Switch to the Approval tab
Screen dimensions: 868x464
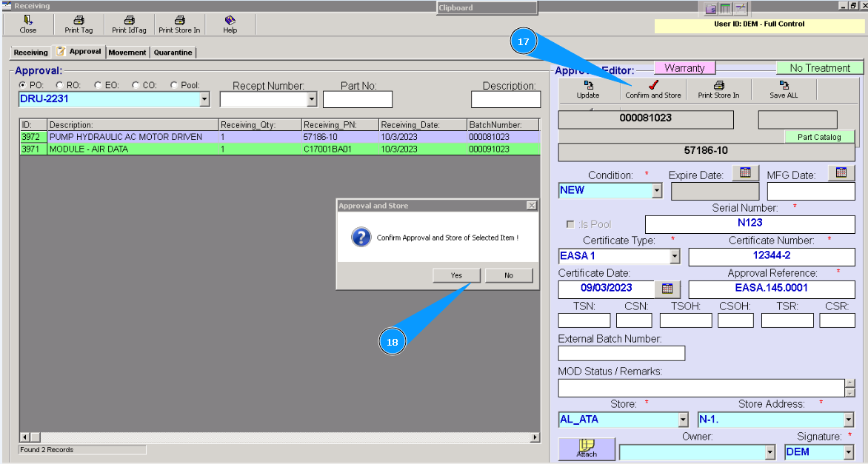click(x=78, y=52)
